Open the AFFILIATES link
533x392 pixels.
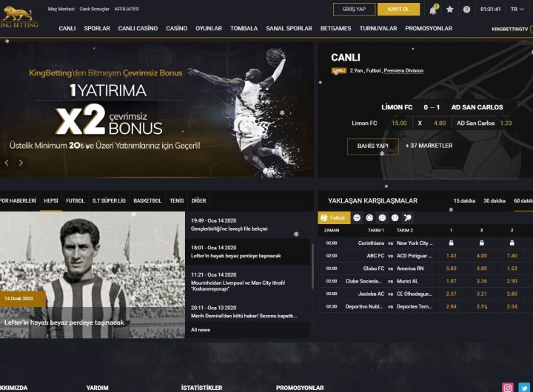(x=127, y=9)
